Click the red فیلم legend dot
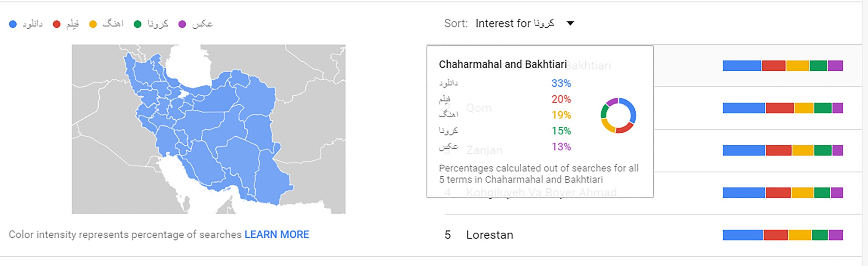Viewport: 868px width, 266px height. point(56,24)
